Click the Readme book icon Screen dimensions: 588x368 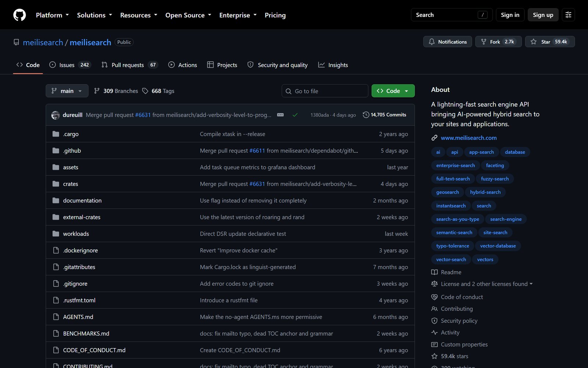pyautogui.click(x=434, y=272)
